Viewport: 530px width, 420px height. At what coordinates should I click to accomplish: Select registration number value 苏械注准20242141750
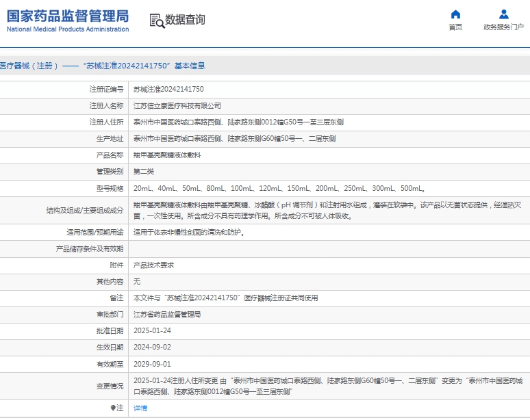(168, 89)
